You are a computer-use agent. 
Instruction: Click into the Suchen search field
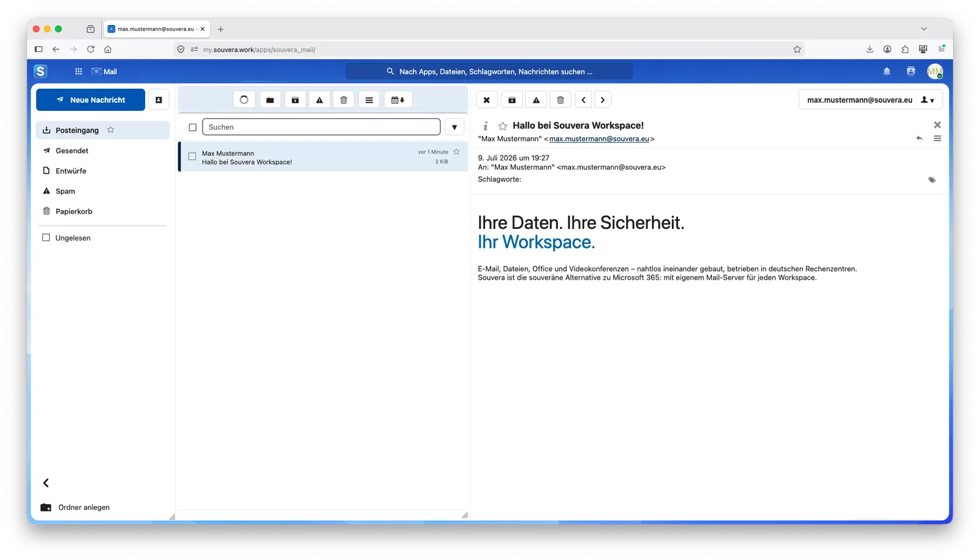tap(321, 127)
